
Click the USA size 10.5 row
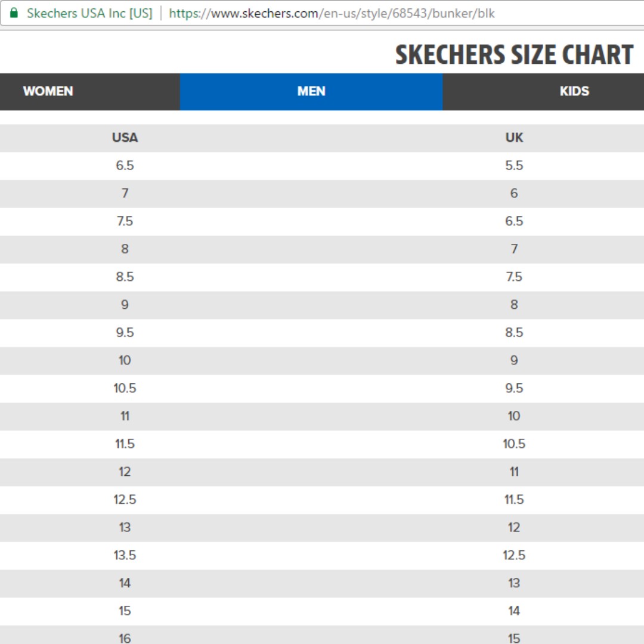click(x=125, y=388)
